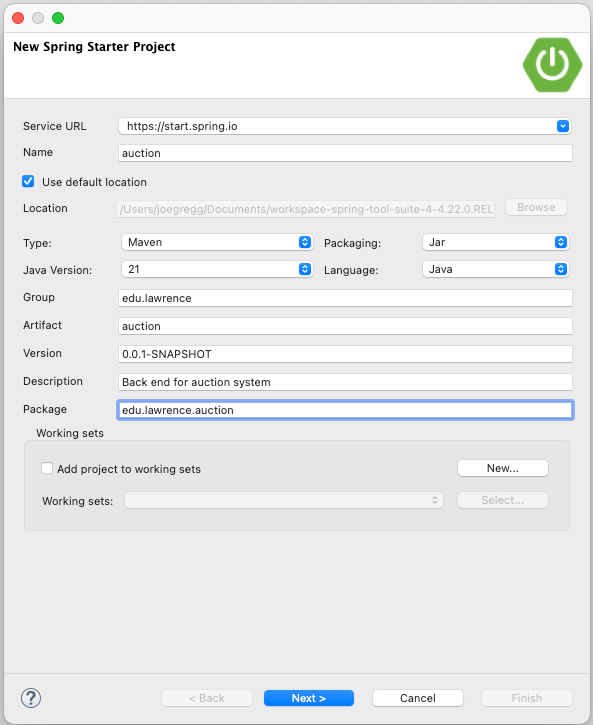
Task: Click the Next button
Action: (309, 698)
